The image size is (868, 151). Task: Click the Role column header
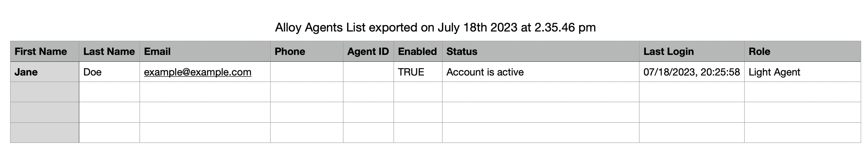[802, 51]
